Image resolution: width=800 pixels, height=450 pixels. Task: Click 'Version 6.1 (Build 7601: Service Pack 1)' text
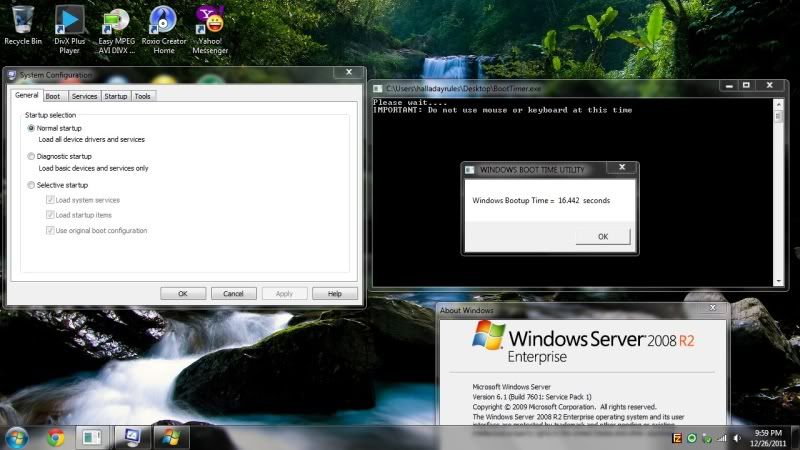tap(532, 396)
